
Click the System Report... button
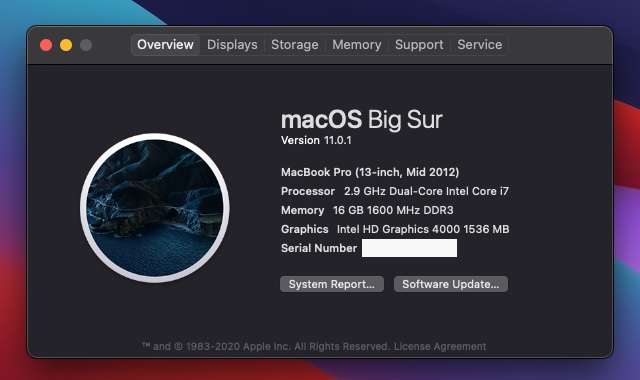pos(332,284)
